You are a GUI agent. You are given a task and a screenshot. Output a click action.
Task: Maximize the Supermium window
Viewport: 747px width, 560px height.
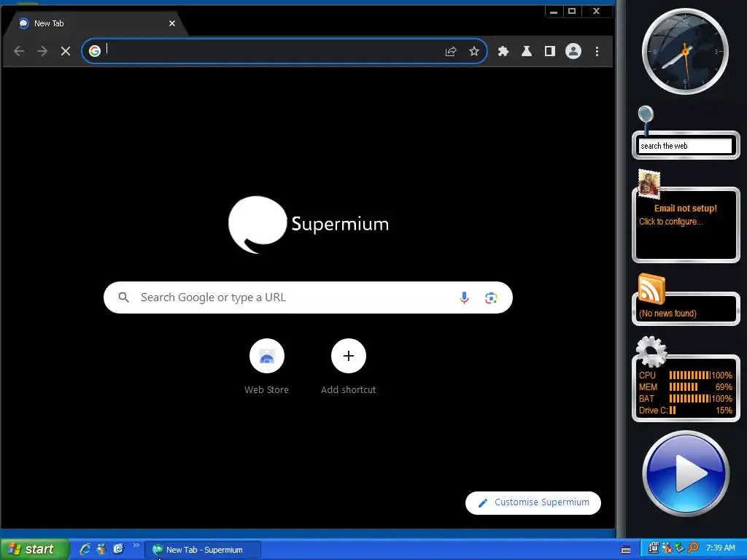tap(572, 12)
